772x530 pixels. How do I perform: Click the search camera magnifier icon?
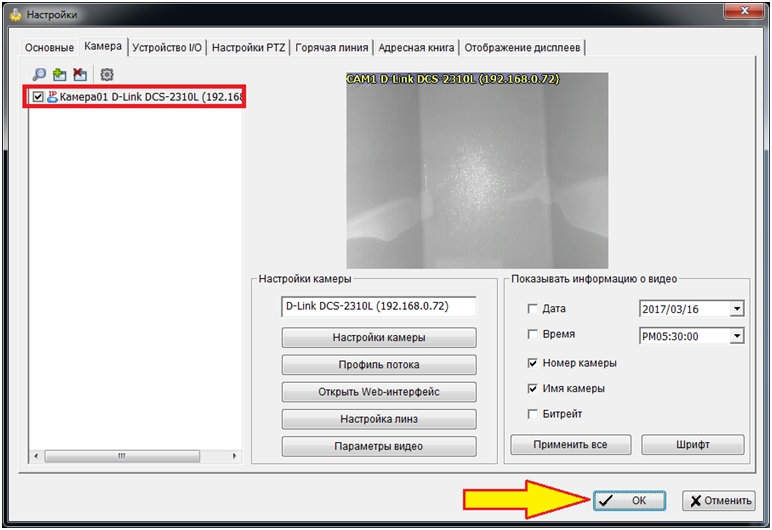click(39, 74)
